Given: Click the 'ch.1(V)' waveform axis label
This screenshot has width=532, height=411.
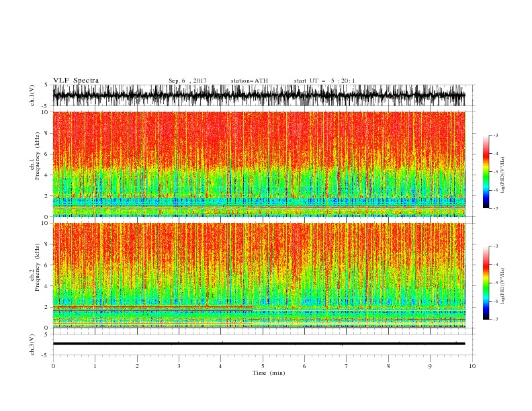Looking at the screenshot, I should (x=32, y=95).
